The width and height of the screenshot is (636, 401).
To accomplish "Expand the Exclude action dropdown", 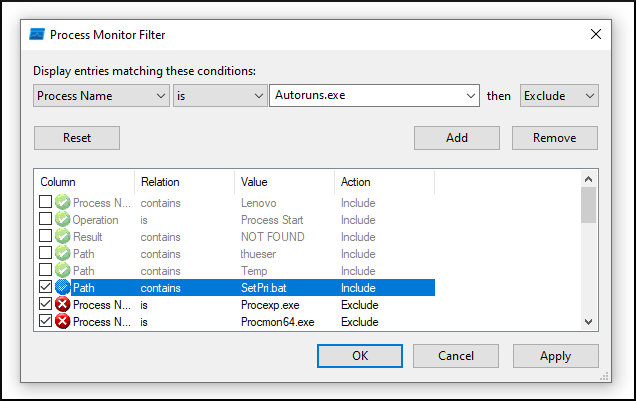I will tap(560, 96).
